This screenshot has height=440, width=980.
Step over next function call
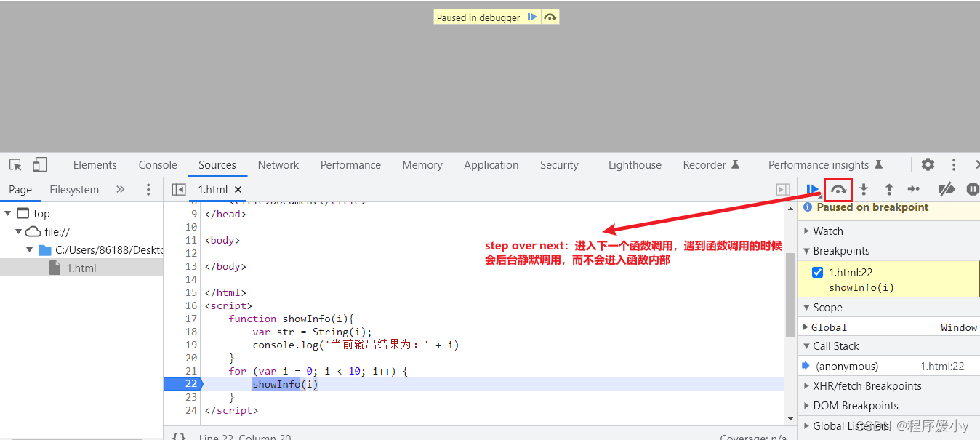(x=838, y=190)
